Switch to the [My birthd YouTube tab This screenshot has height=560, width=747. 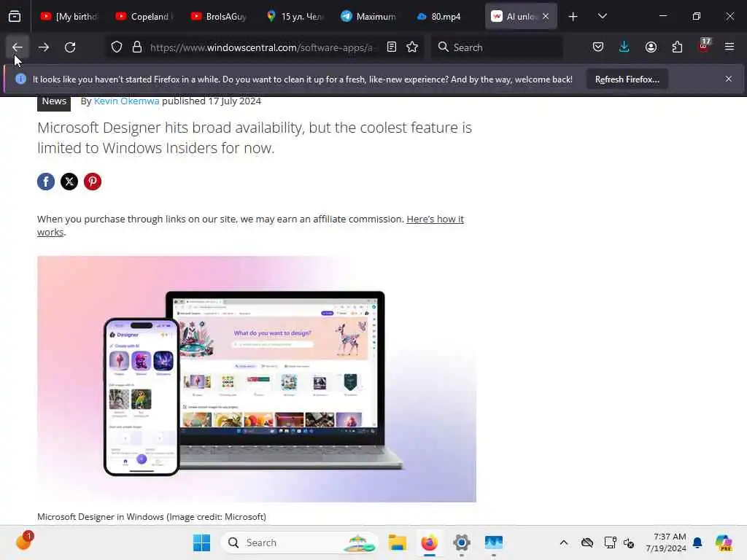pyautogui.click(x=69, y=17)
